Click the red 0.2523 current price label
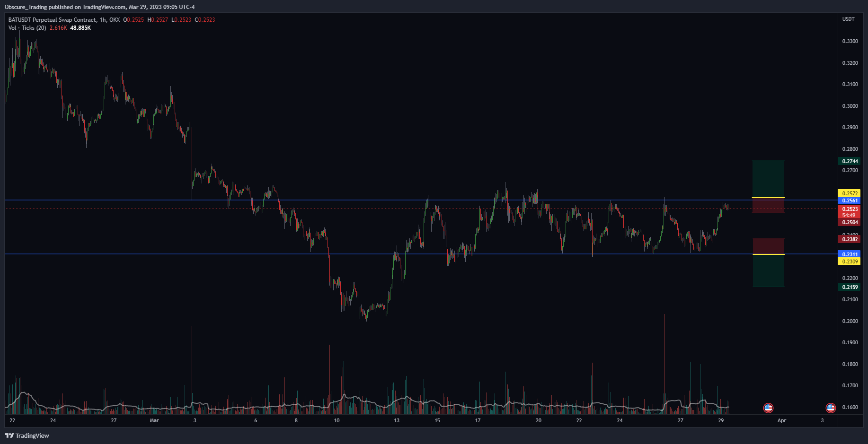 click(850, 209)
